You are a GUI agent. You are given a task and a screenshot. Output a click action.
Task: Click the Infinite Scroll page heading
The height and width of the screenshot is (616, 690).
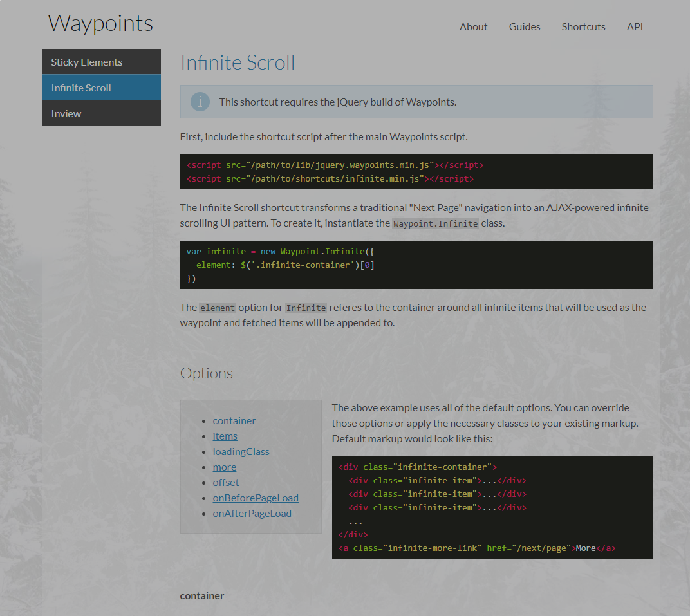238,62
